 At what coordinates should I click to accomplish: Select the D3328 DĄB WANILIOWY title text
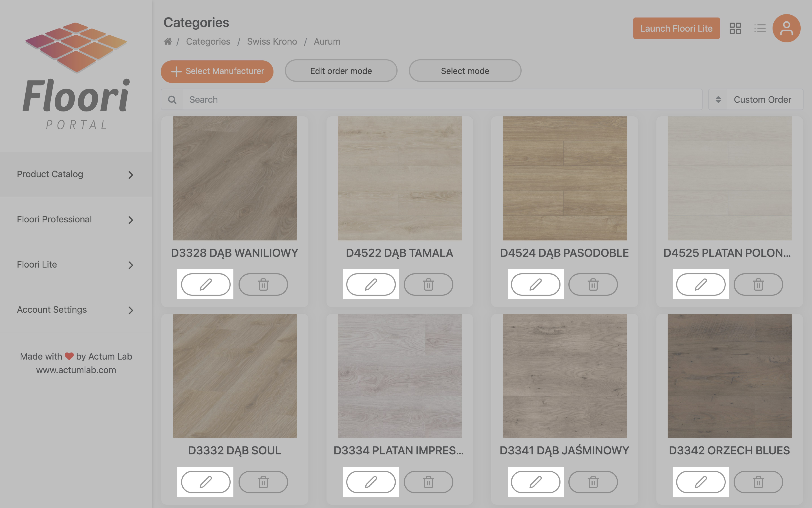(x=235, y=253)
